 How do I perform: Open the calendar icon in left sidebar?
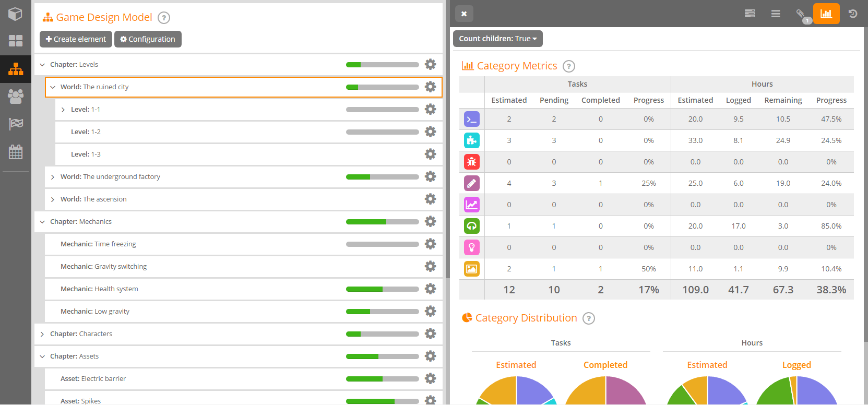[16, 152]
